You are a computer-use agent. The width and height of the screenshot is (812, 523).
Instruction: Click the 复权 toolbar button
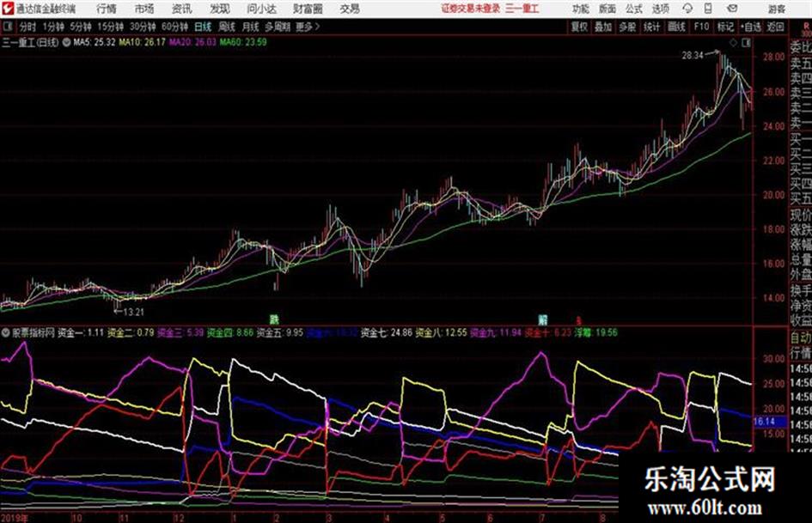click(x=579, y=27)
